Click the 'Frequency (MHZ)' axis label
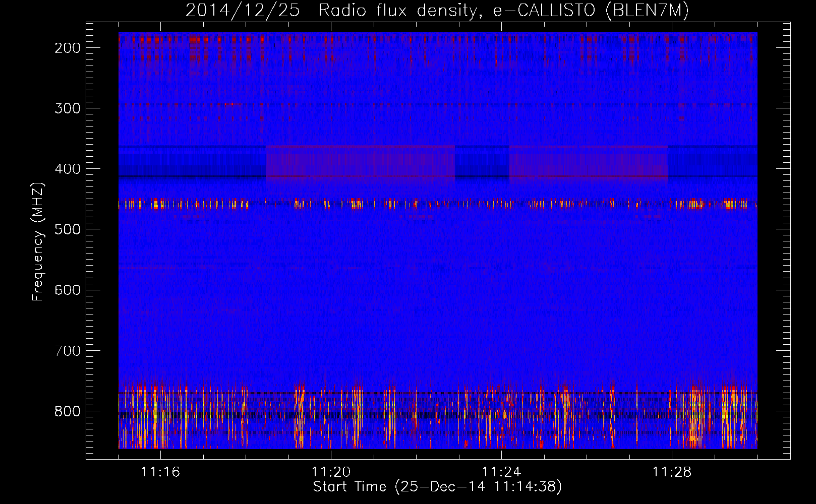The image size is (816, 504). coord(38,241)
